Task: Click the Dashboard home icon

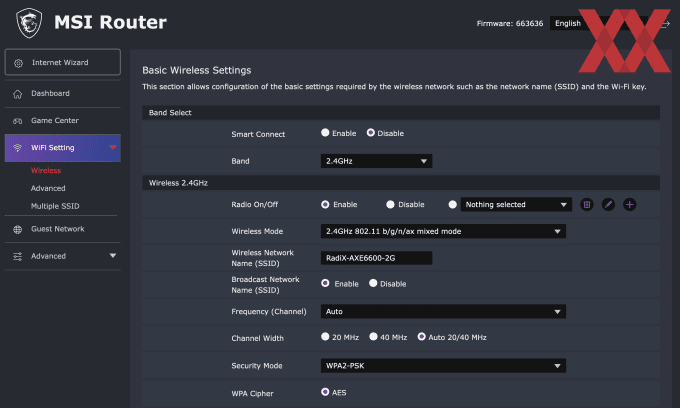Action: pyautogui.click(x=17, y=94)
